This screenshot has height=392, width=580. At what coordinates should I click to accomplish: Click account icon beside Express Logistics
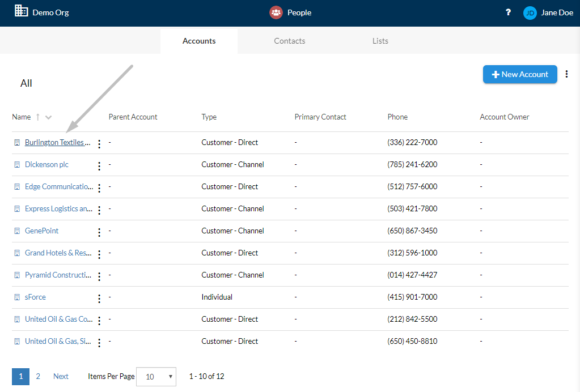(x=17, y=209)
